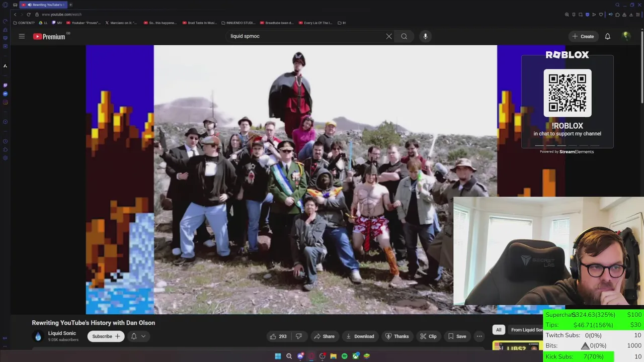Image resolution: width=644 pixels, height=362 pixels.
Task: Open browser easy setup menu icon
Action: pyautogui.click(x=638, y=15)
